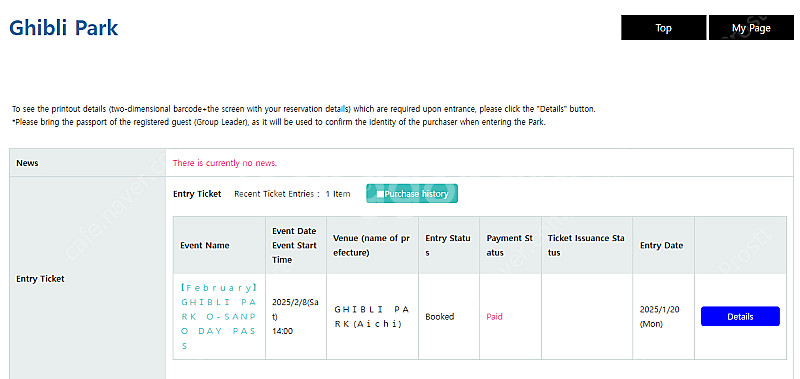Open the February O-SANPO DAY PASS event link
800x379 pixels.
coord(218,317)
